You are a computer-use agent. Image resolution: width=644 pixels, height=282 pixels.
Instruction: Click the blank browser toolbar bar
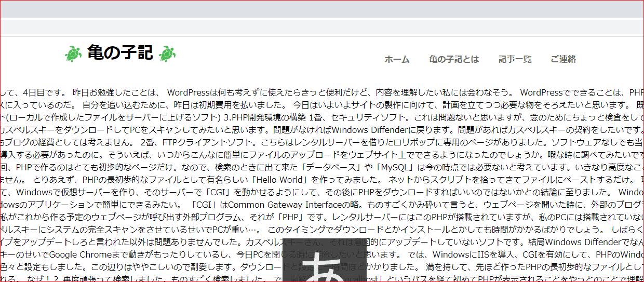point(322,26)
